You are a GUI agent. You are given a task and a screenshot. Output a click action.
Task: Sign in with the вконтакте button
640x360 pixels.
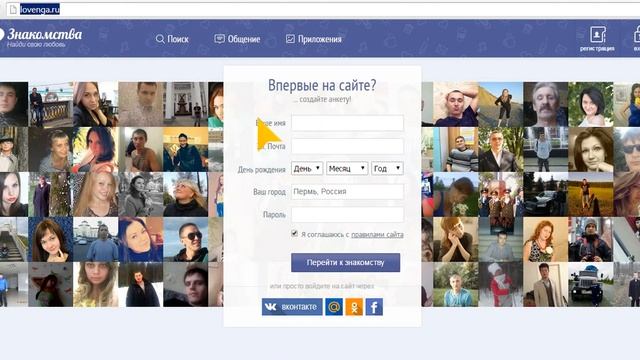pos(292,307)
